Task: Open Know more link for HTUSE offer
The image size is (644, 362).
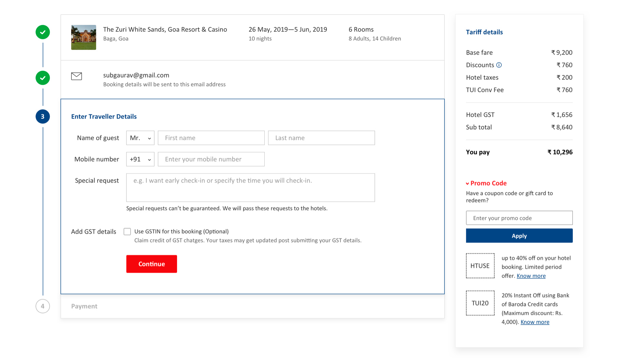Action: pyautogui.click(x=531, y=276)
